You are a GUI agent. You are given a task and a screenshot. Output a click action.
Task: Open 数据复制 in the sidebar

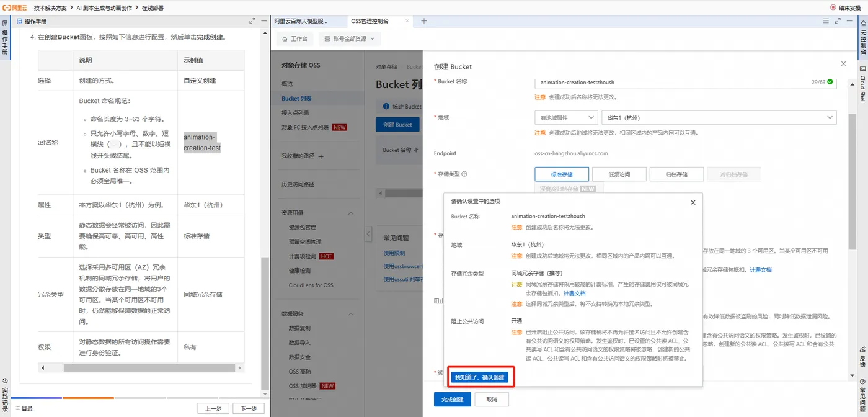[x=299, y=328]
